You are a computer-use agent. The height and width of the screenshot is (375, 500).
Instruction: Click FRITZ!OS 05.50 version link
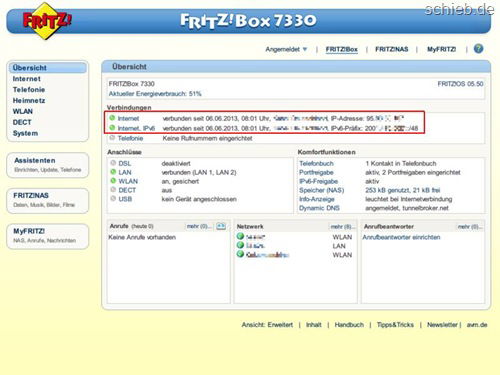pos(460,84)
